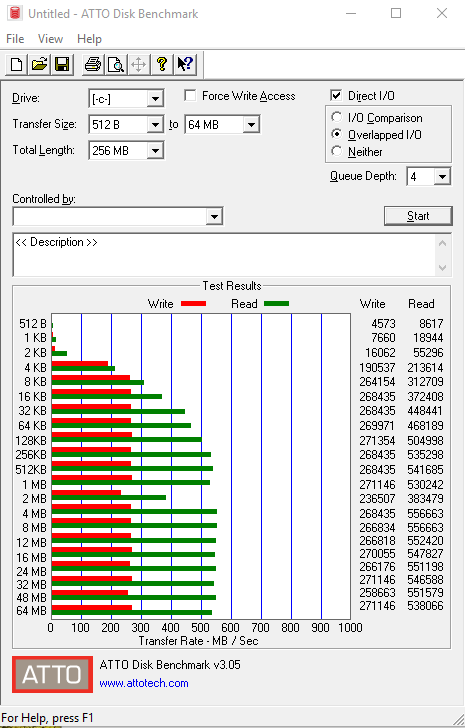Screen dimensions: 465x728
Task: Open Print Preview from the toolbar
Action: (x=116, y=64)
